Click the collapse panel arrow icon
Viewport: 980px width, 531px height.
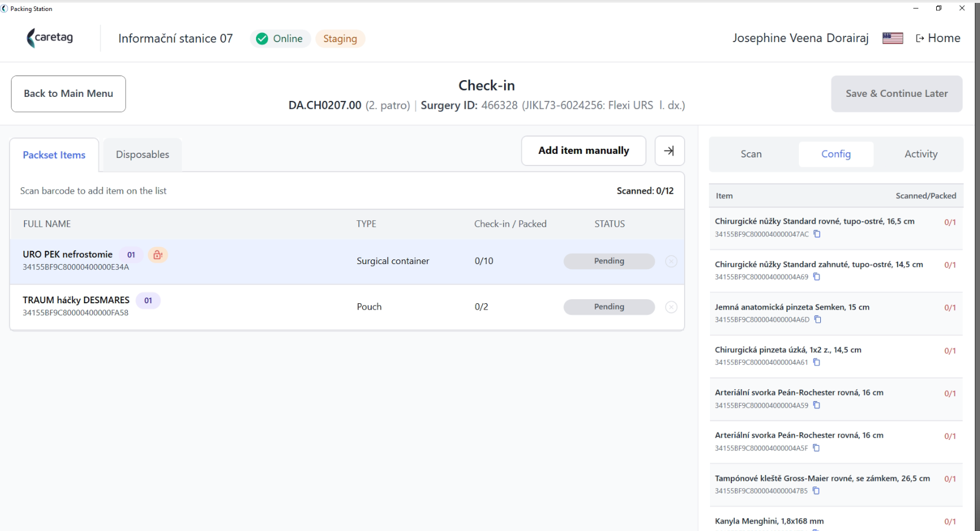669,151
